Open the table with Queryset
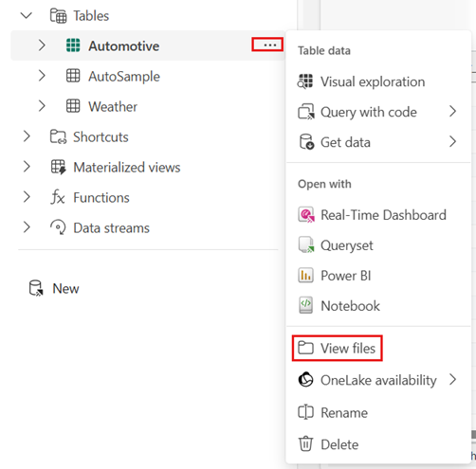 point(378,245)
